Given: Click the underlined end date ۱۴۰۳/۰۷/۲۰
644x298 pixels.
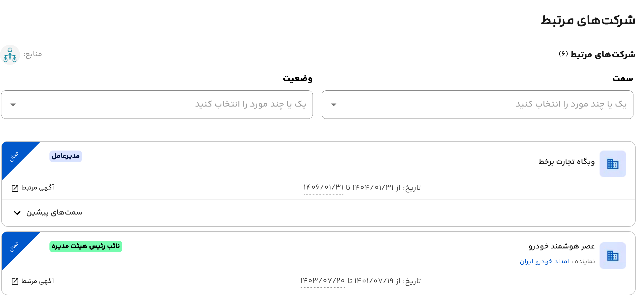Looking at the screenshot, I should [323, 281].
